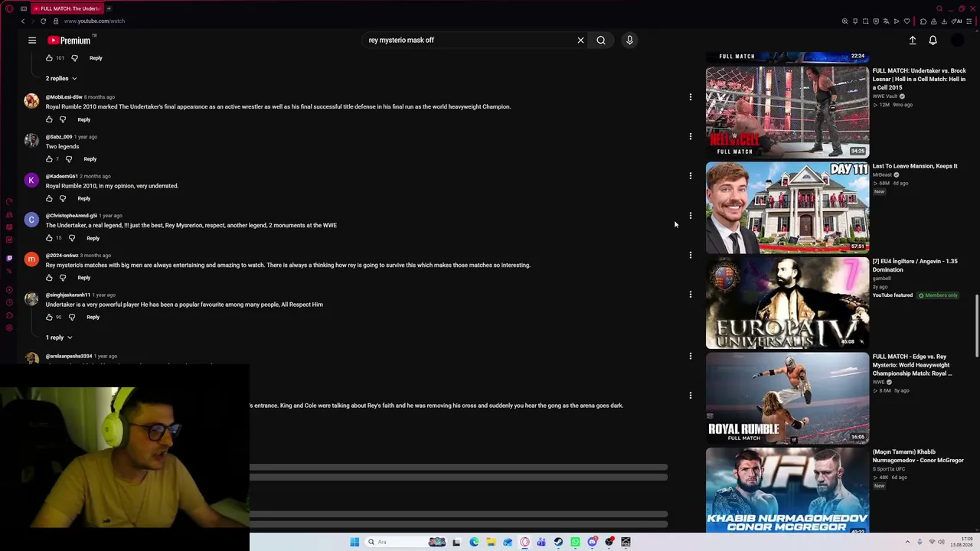
Task: Open the YouTube account avatar menu
Action: pos(957,40)
